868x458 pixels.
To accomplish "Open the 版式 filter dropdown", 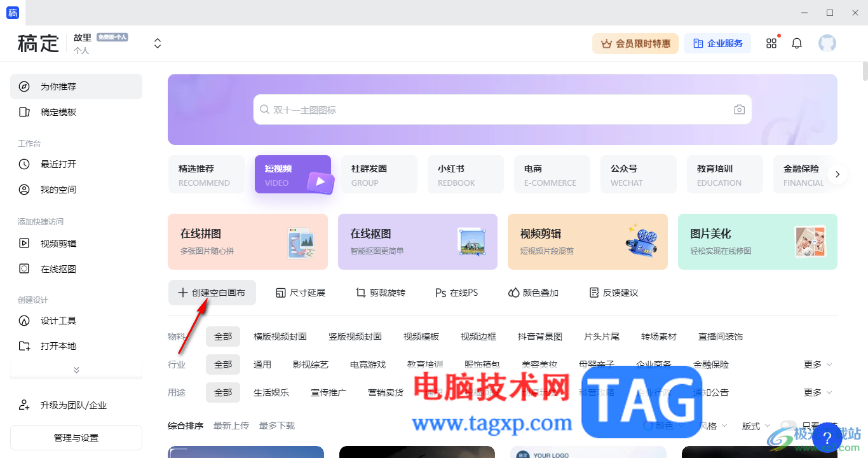I will click(x=756, y=426).
